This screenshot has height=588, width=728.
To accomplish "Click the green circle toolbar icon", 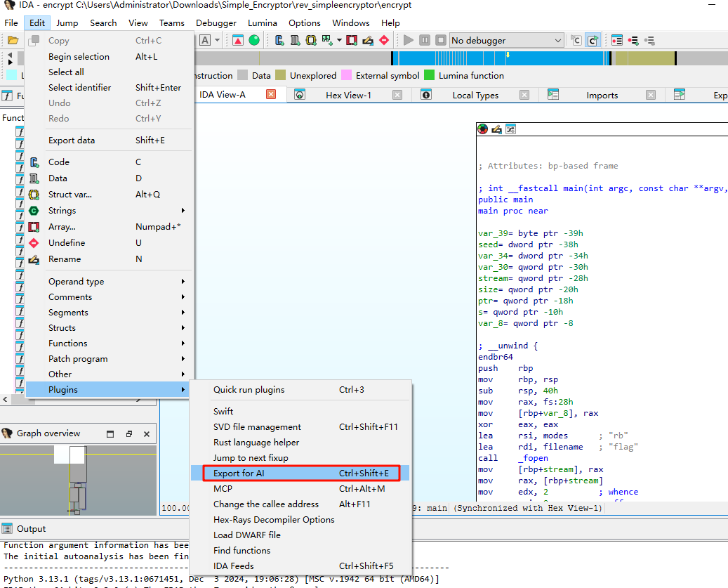I will 254,41.
